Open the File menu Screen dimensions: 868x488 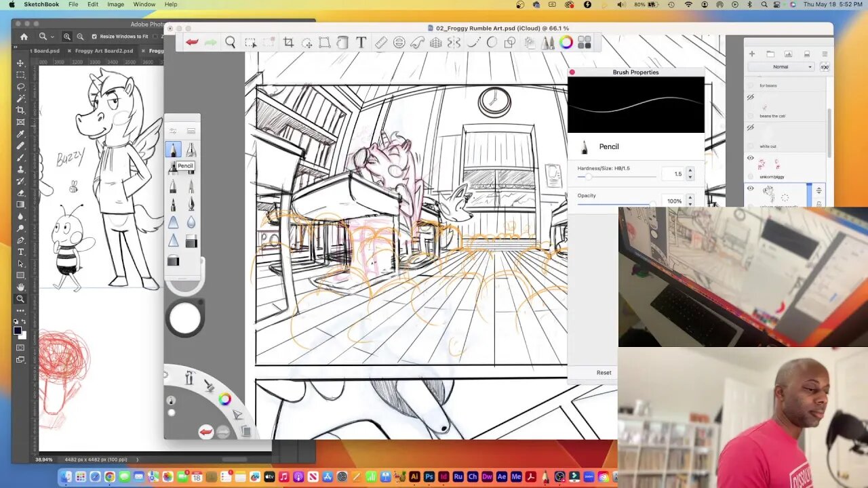(73, 4)
